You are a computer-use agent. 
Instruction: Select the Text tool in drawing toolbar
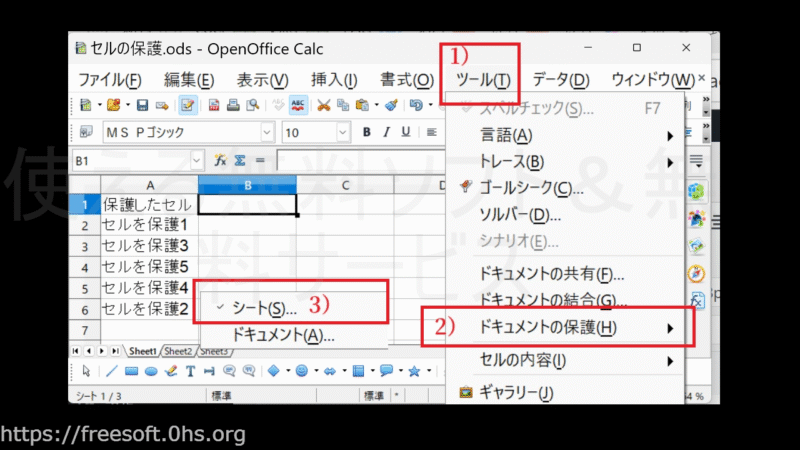[x=190, y=371]
